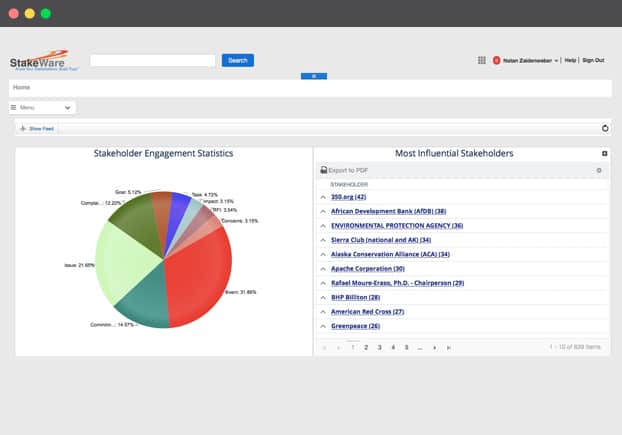Click the Issue 21.65% chart label

click(x=79, y=265)
